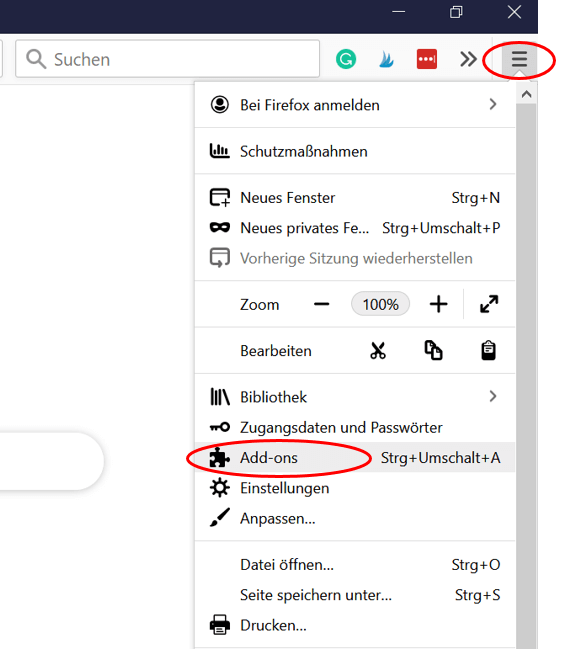Choose Seite speichern unter...
This screenshot has height=651, width=566.
point(355,595)
